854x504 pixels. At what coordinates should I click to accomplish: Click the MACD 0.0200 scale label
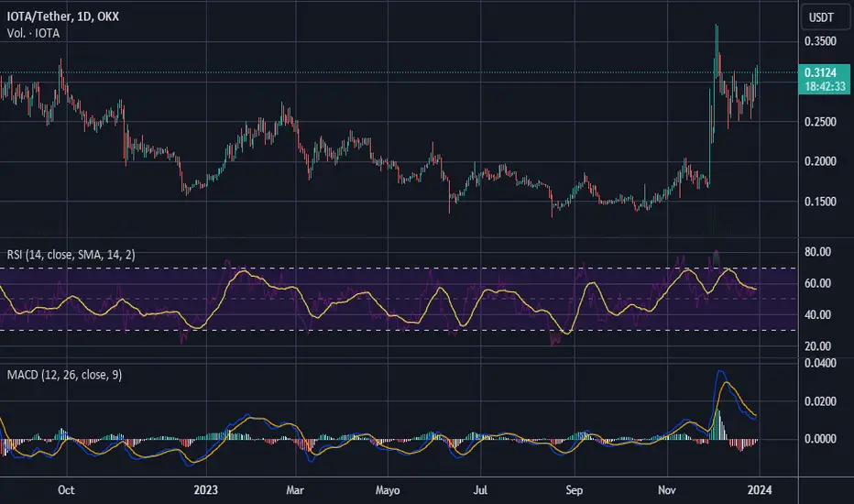pos(820,401)
